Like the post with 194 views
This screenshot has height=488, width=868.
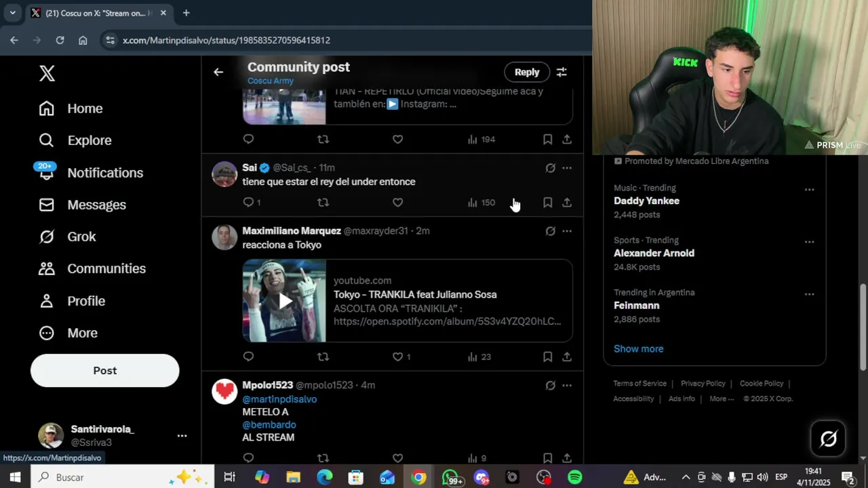tap(398, 139)
